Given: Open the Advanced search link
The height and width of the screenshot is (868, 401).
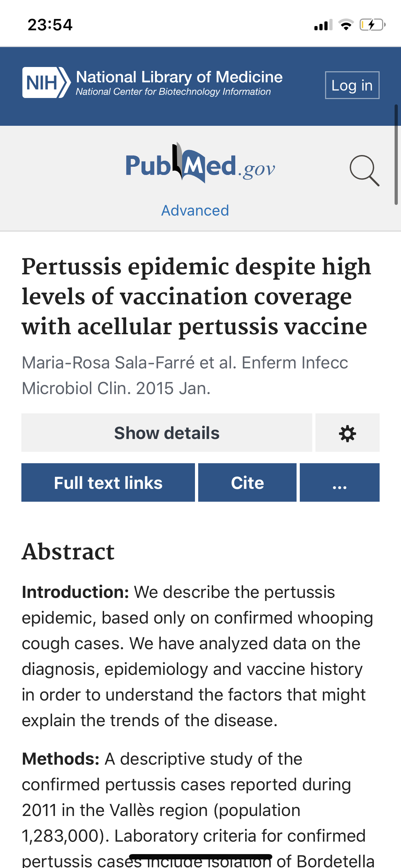Looking at the screenshot, I should pos(195,211).
